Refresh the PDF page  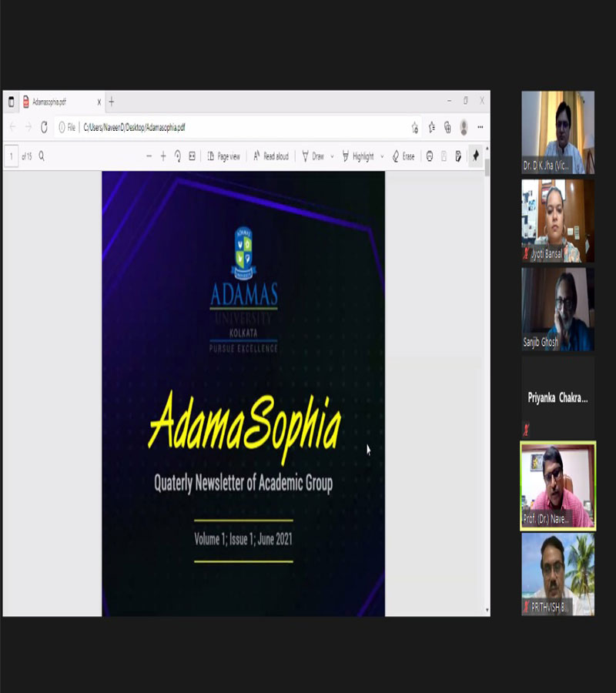pos(44,127)
